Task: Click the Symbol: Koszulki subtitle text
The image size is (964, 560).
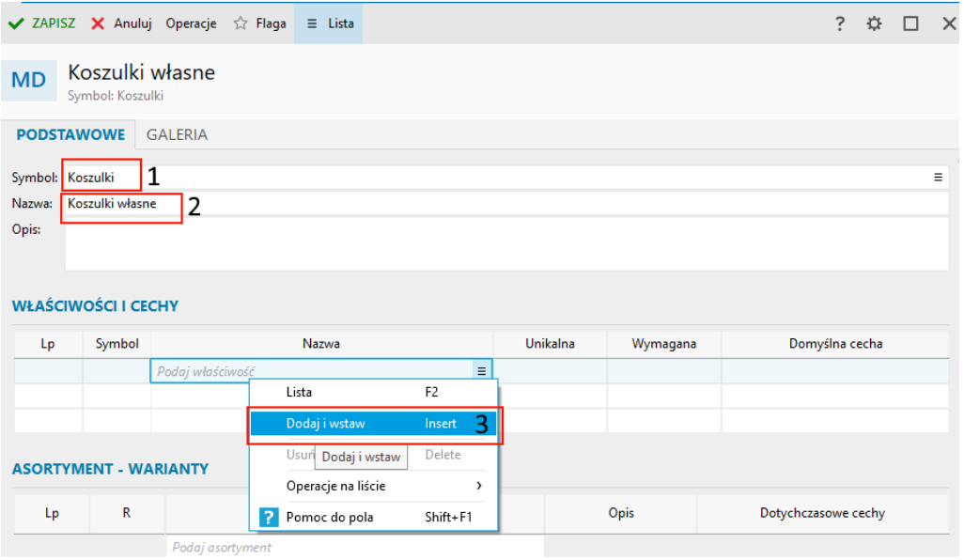Action: coord(116,96)
